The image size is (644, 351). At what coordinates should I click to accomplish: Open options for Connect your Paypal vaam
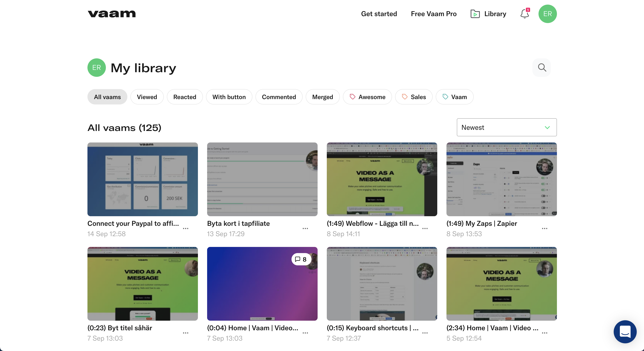point(185,228)
